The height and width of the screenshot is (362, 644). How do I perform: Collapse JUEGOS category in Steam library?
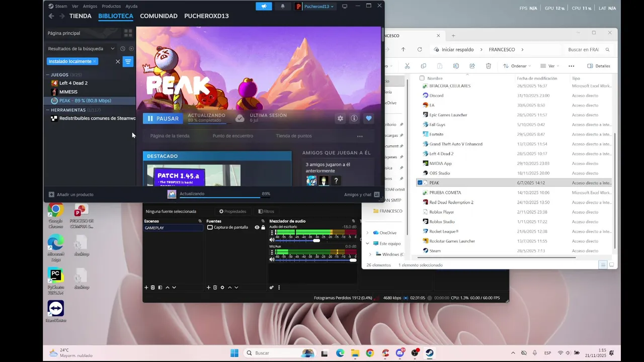point(48,75)
